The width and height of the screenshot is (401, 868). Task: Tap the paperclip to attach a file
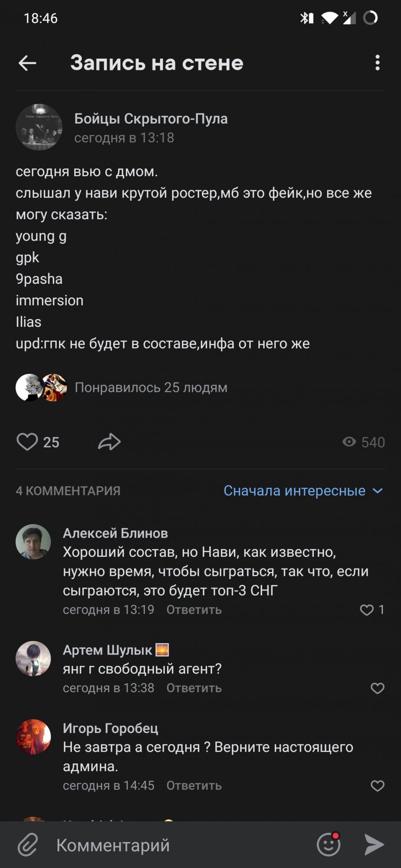(x=27, y=845)
